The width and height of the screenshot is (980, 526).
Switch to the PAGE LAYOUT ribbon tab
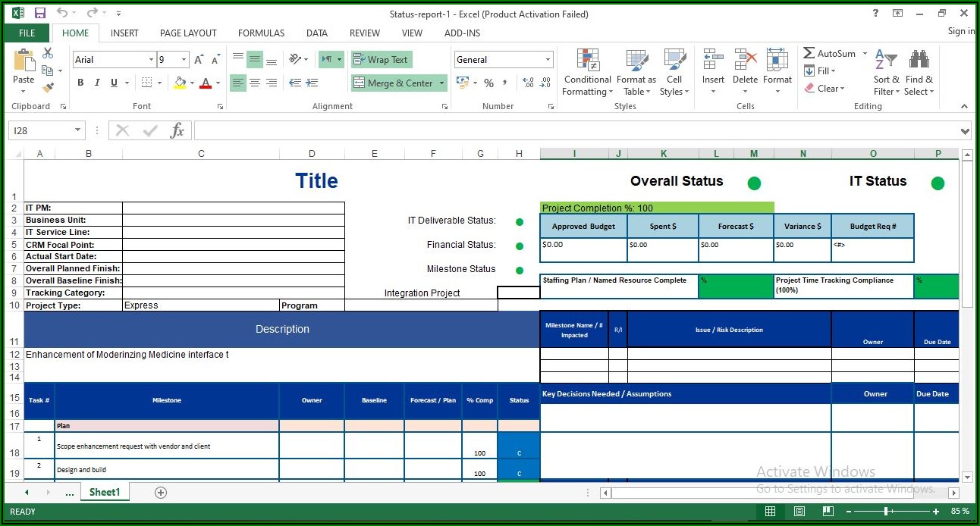(188, 33)
